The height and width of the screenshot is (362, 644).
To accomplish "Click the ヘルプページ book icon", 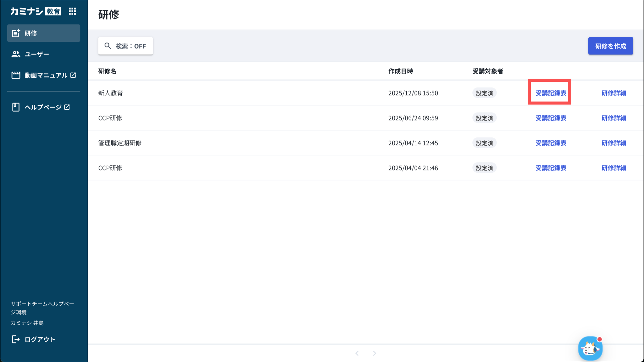I will tap(16, 107).
